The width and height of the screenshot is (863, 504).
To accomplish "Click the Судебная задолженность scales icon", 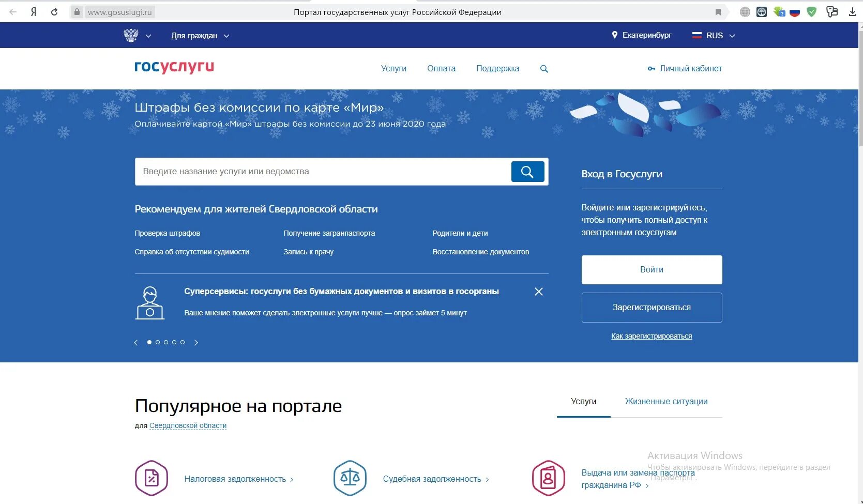I will 350,478.
